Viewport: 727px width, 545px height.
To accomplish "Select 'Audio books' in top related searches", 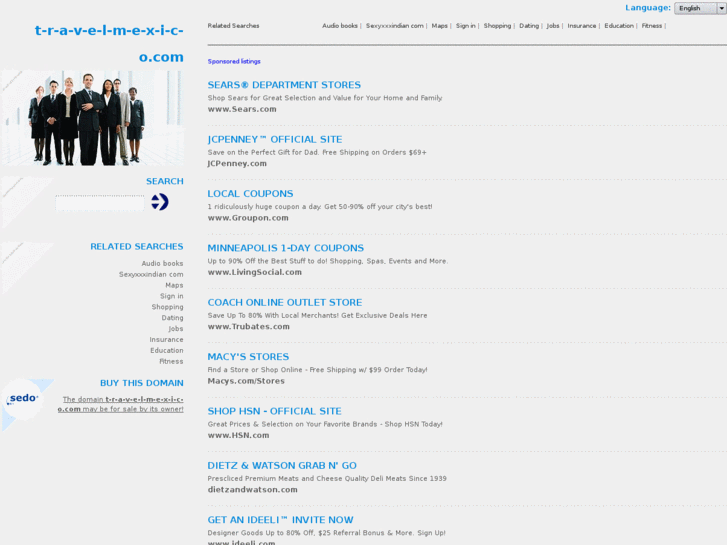I will click(x=340, y=26).
